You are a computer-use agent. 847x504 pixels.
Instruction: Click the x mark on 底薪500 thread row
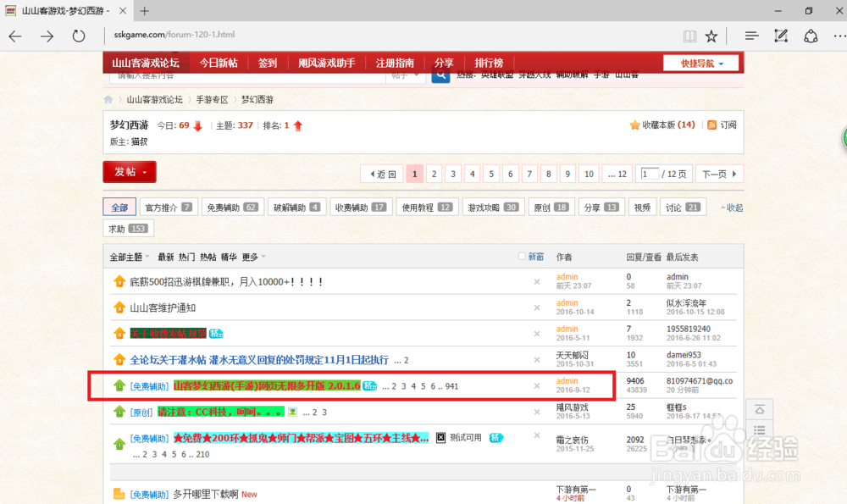(x=537, y=281)
